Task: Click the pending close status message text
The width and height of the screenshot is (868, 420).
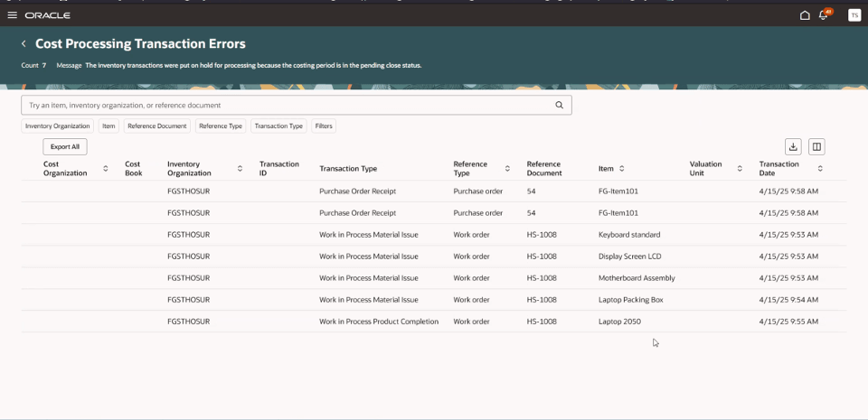Action: (x=253, y=65)
